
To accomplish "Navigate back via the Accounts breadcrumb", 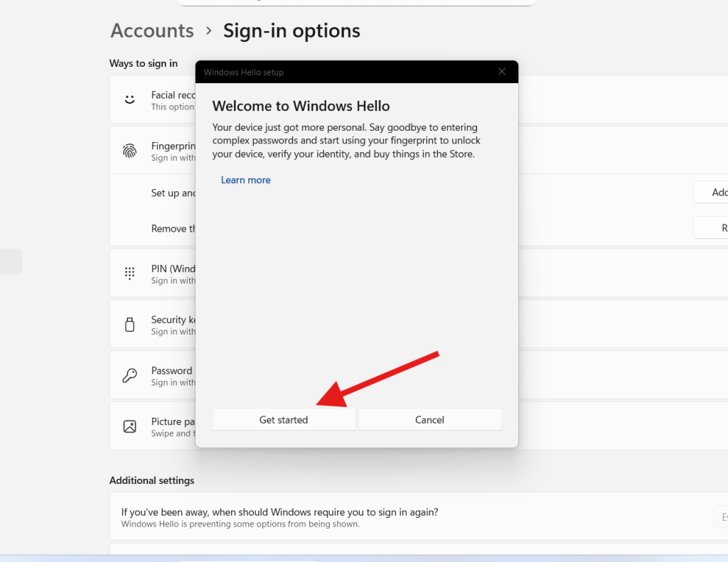I will tap(151, 31).
